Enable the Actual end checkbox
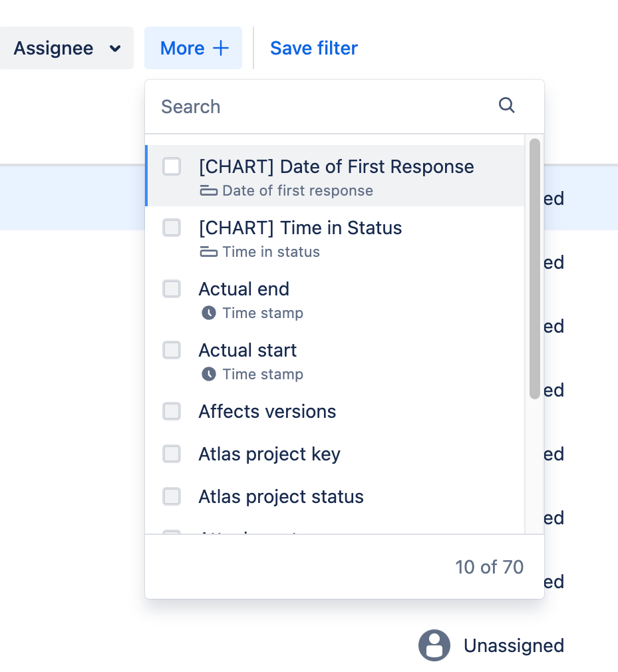The width and height of the screenshot is (618, 672). (x=172, y=289)
